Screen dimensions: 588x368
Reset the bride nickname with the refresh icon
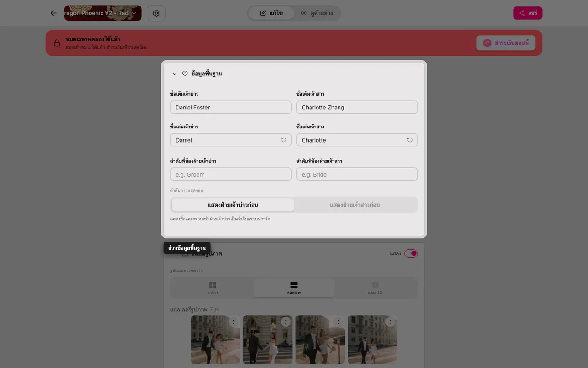410,140
